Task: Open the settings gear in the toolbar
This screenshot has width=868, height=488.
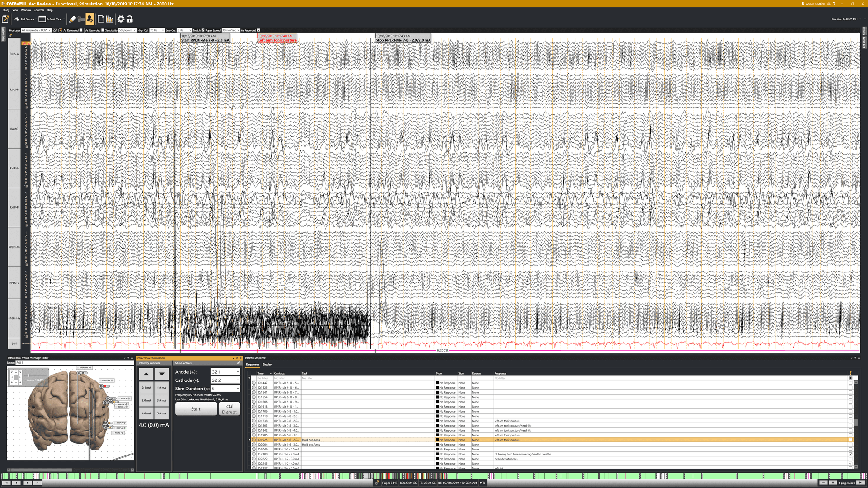Action: coord(121,19)
